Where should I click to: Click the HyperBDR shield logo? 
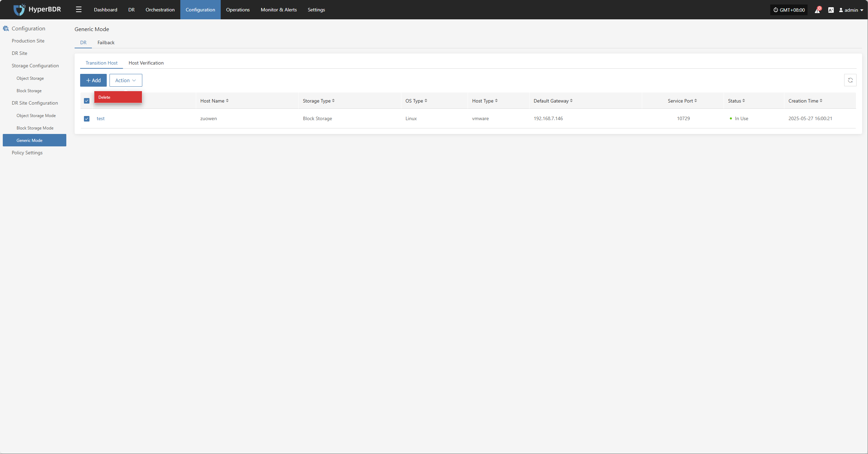[x=19, y=10]
